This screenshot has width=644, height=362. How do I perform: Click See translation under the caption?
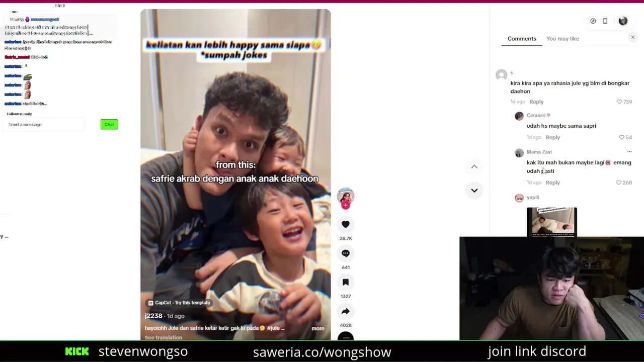(164, 338)
